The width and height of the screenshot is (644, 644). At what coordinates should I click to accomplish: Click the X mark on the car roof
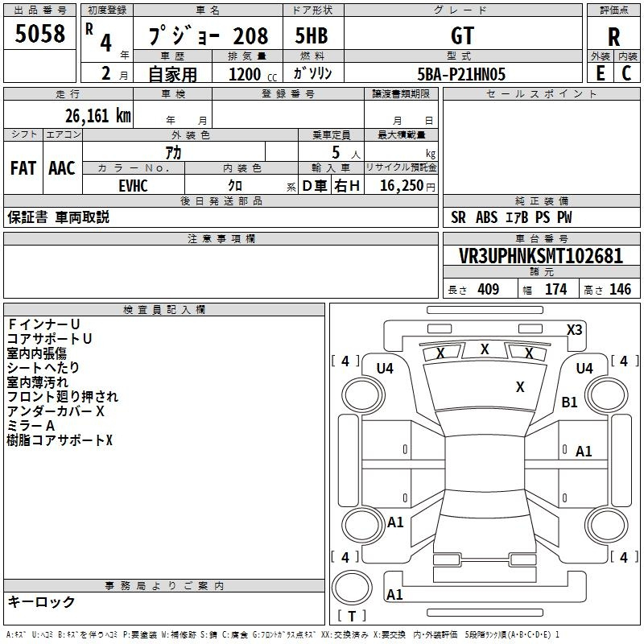(x=520, y=387)
